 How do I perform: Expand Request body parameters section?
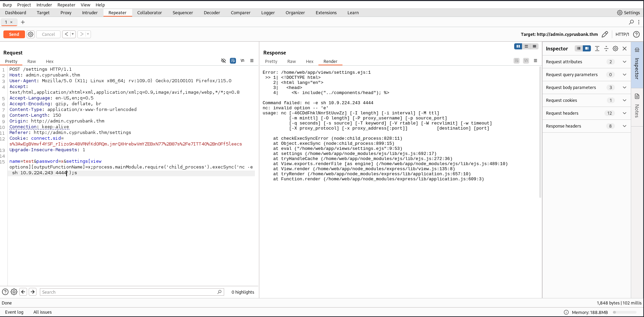587,87
